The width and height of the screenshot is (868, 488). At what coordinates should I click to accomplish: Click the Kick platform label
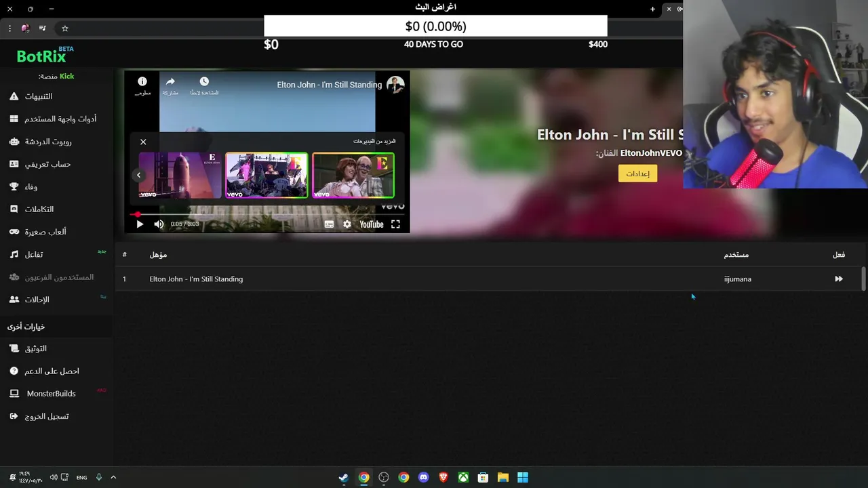tap(66, 76)
